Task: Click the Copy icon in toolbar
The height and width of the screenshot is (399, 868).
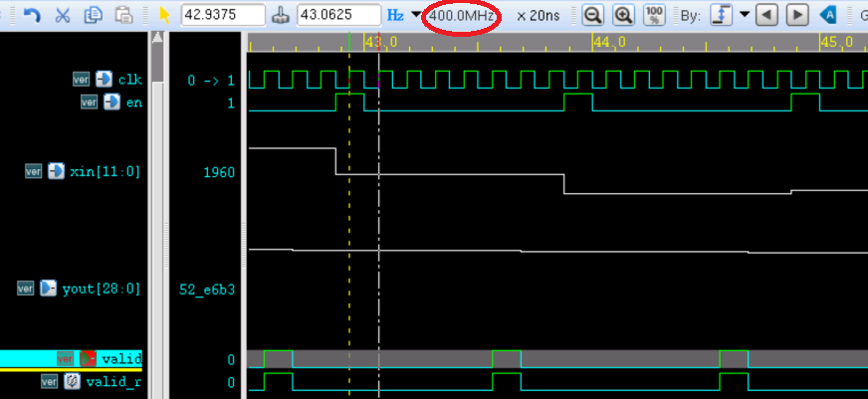Action: [x=93, y=16]
